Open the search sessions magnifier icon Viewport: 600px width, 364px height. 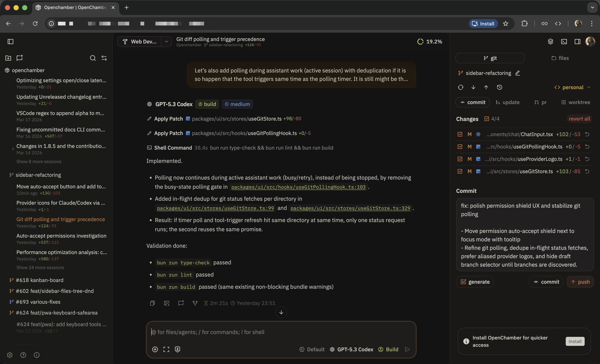93,58
